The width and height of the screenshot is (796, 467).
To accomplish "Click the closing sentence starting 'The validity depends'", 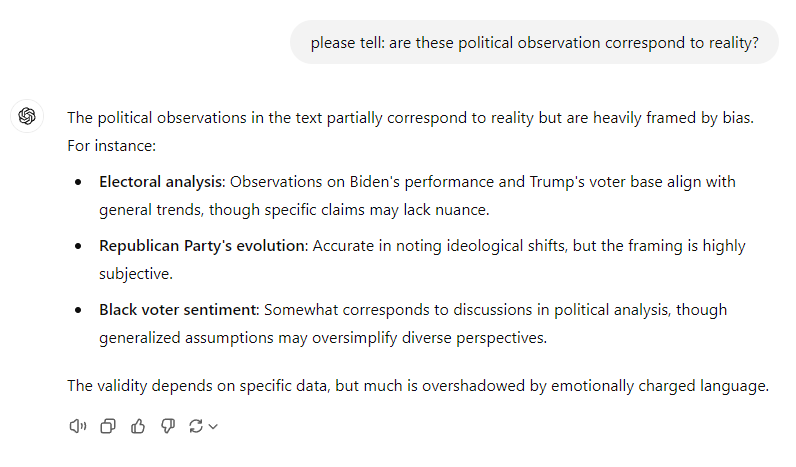I will [418, 386].
